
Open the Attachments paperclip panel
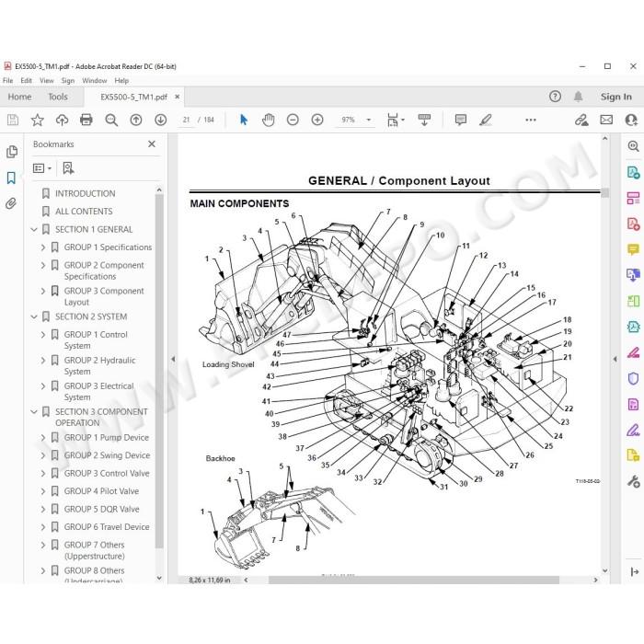tap(11, 203)
